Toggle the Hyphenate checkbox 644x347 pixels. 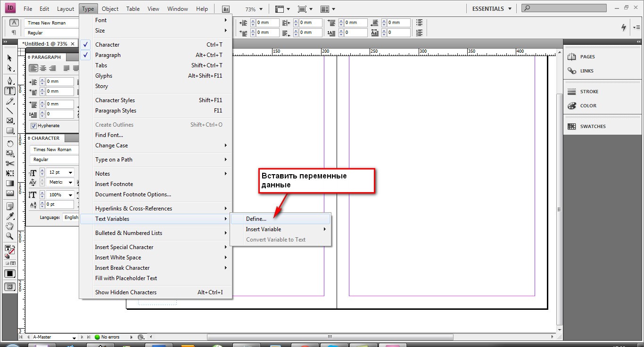coord(33,126)
